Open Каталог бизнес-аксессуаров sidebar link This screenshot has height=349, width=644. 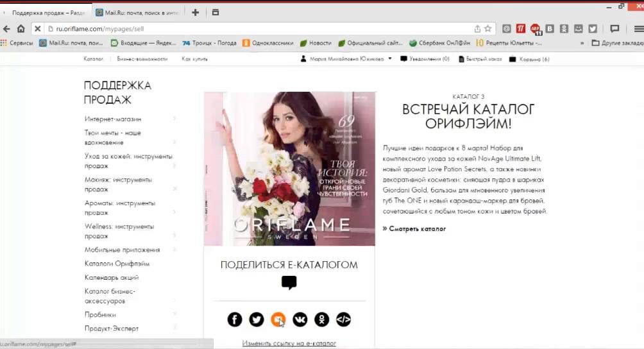point(110,296)
